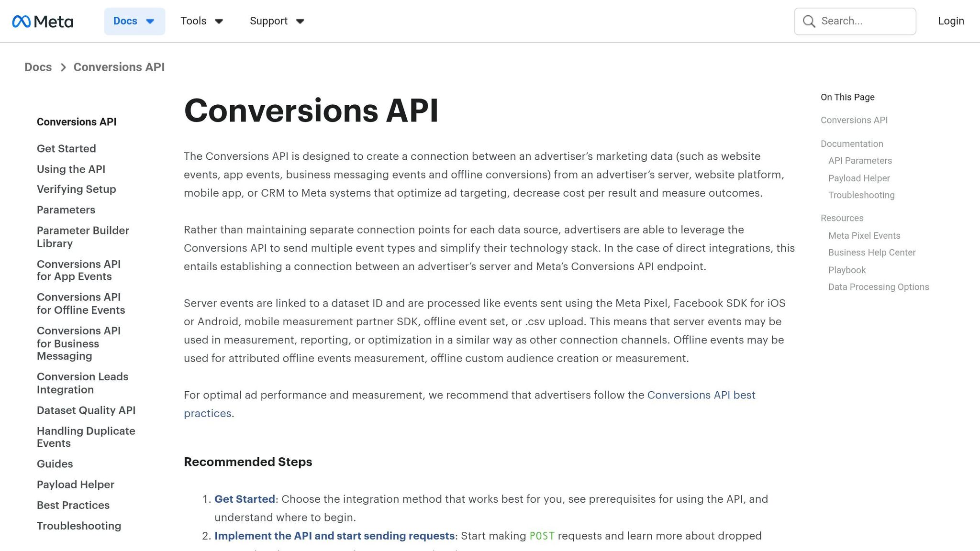Click Meta Pixel Events under Resources
The image size is (980, 551).
coord(864,235)
